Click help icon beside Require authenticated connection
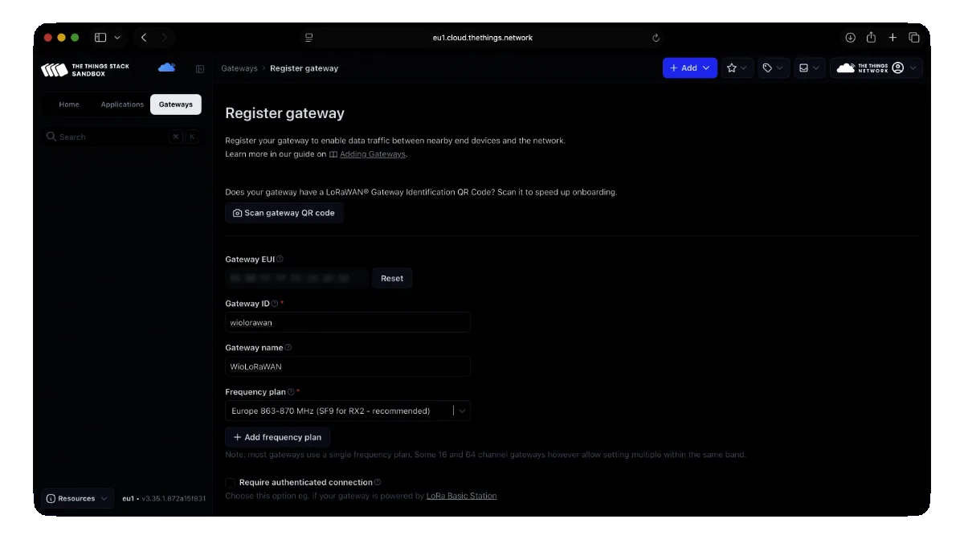Viewport: 964px width, 560px height. coord(378,482)
